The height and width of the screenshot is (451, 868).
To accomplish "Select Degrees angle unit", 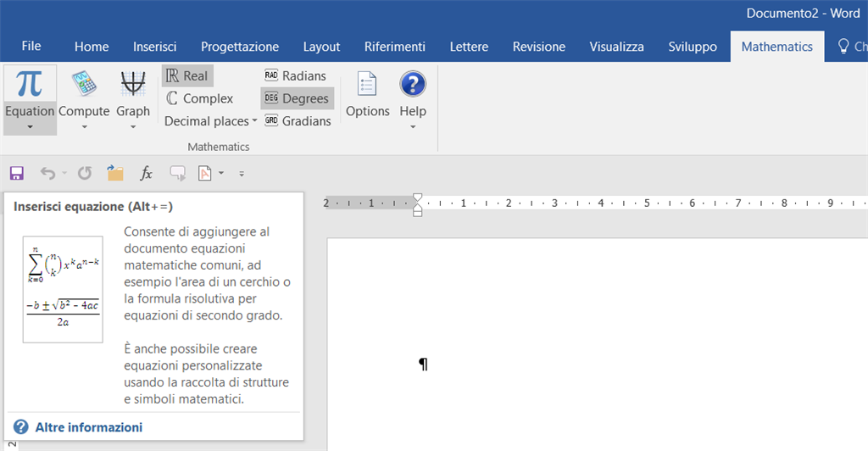I will pyautogui.click(x=298, y=98).
